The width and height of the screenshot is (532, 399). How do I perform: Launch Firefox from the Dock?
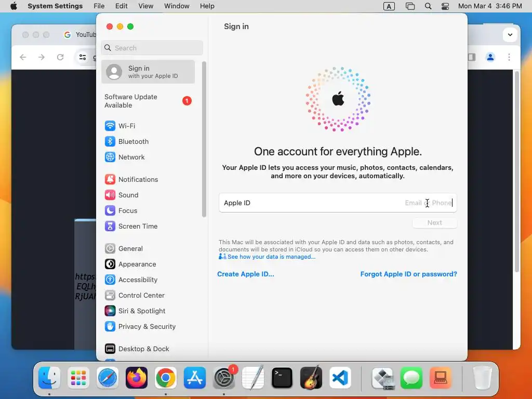pyautogui.click(x=137, y=378)
